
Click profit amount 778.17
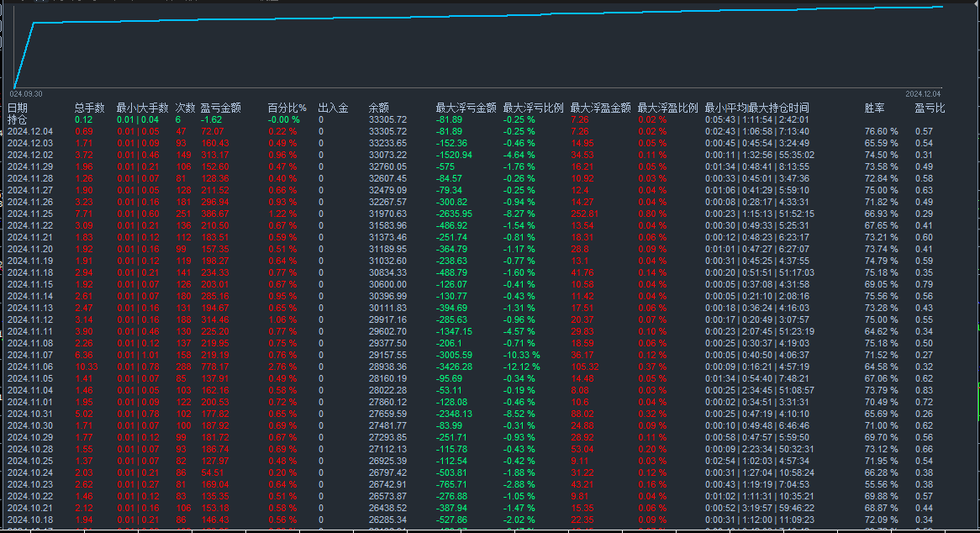pos(215,367)
